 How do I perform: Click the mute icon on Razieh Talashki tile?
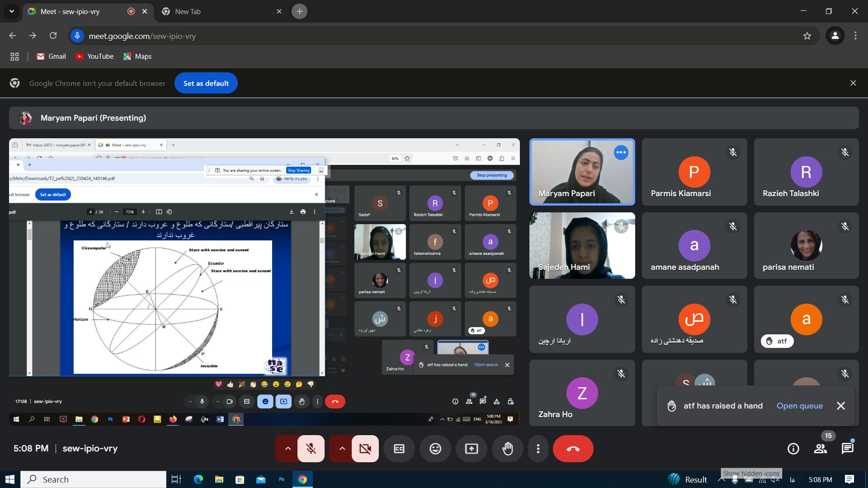(845, 153)
